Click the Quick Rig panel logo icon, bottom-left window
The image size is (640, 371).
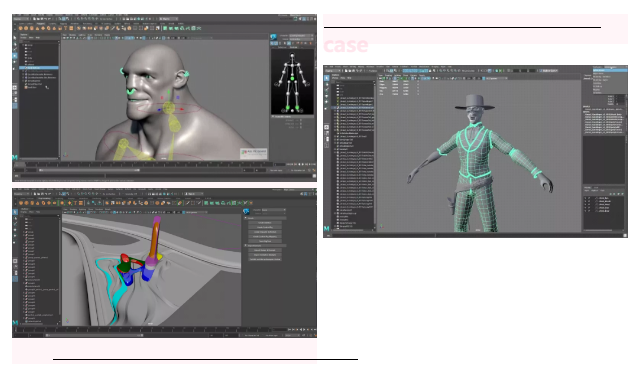(246, 211)
